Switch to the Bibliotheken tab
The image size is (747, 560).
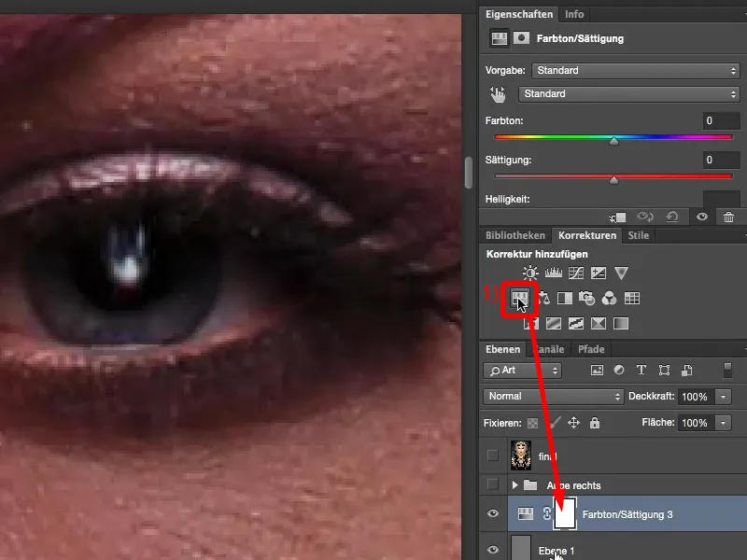(x=515, y=235)
